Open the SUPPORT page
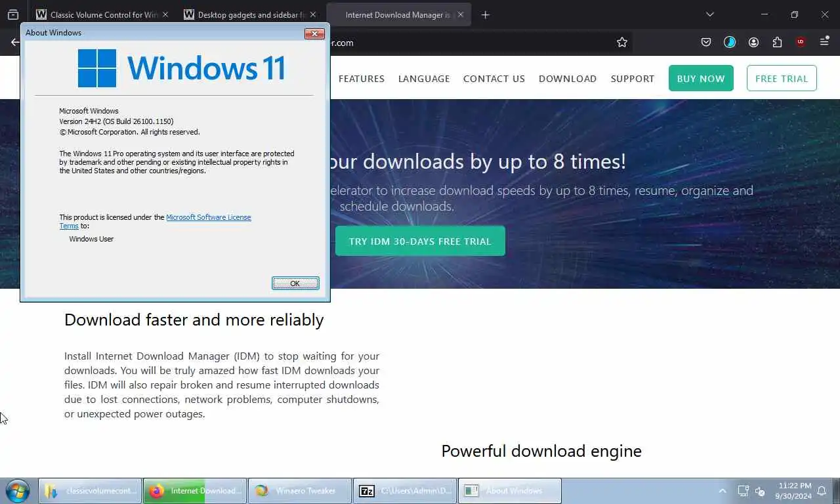Screen dimensions: 840x504 pos(633,79)
